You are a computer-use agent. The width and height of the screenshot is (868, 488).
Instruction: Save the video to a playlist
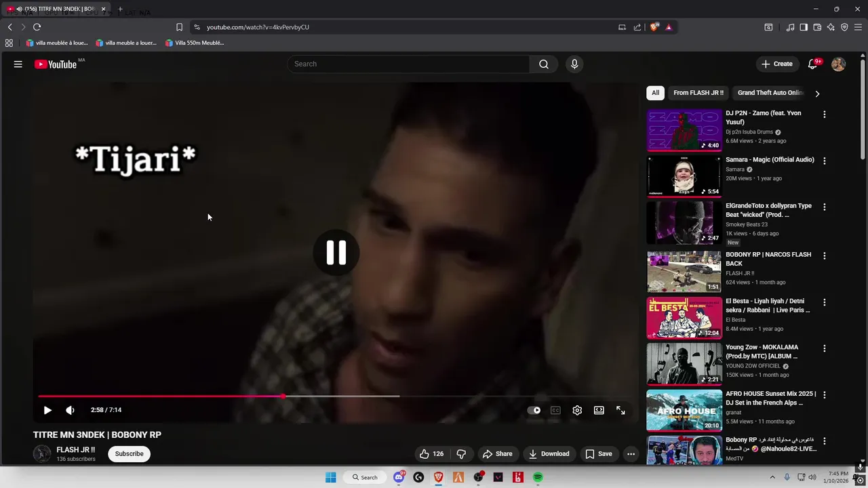point(599,454)
